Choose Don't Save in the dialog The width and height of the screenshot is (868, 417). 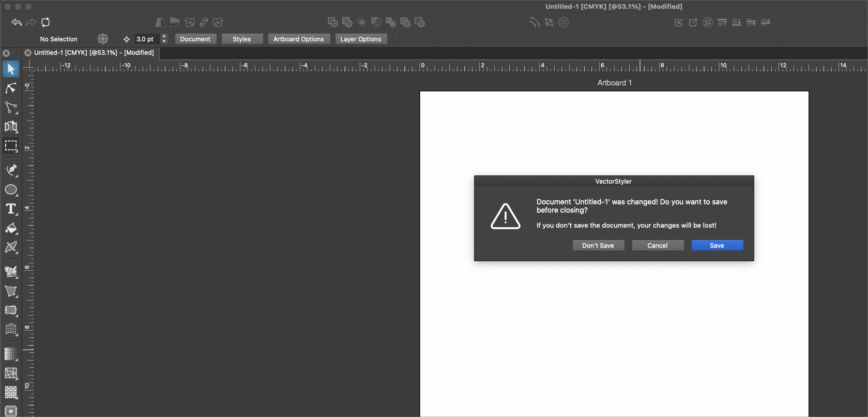pyautogui.click(x=598, y=245)
